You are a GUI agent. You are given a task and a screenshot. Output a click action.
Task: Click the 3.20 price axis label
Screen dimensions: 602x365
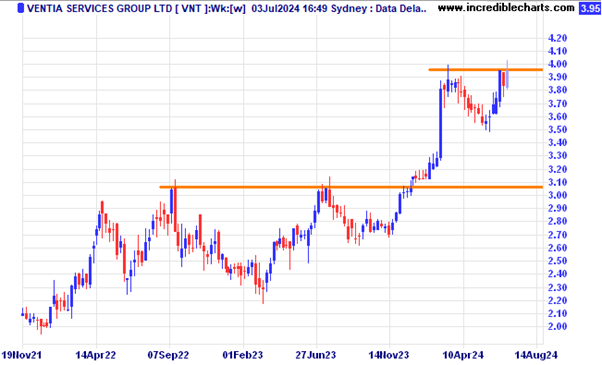[557, 169]
